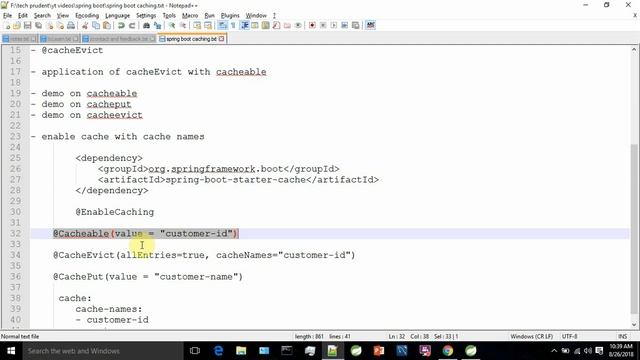Open Google Chrome from the taskbar
The image size is (640, 360).
(x=447, y=351)
